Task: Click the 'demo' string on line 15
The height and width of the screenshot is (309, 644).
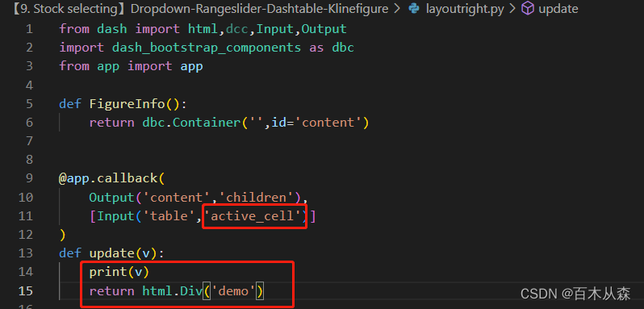Action: (233, 291)
